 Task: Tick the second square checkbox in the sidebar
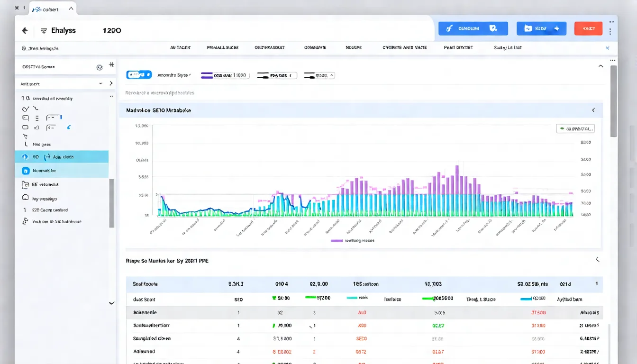click(x=26, y=127)
